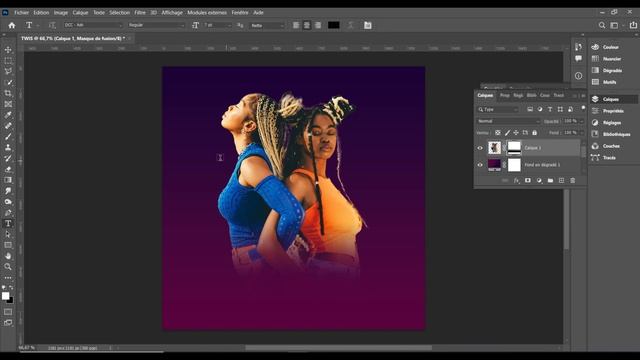This screenshot has width=640, height=360.
Task: Open the Opacité value dropdown
Action: [x=582, y=121]
